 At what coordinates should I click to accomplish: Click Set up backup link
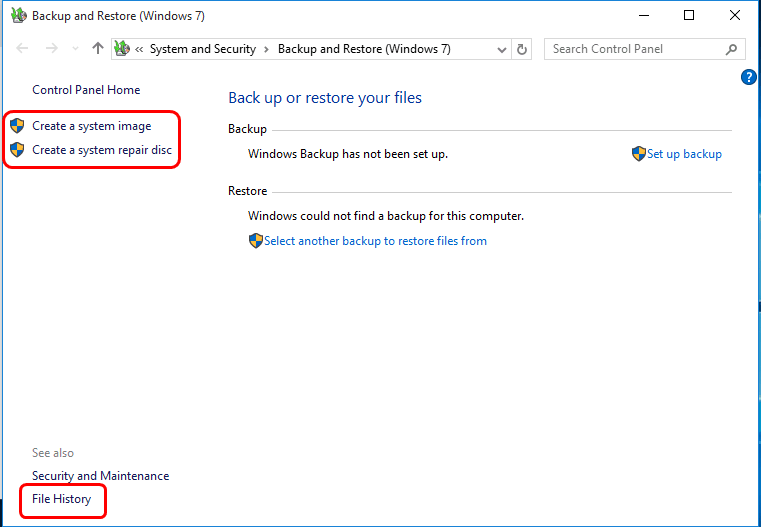[x=684, y=154]
